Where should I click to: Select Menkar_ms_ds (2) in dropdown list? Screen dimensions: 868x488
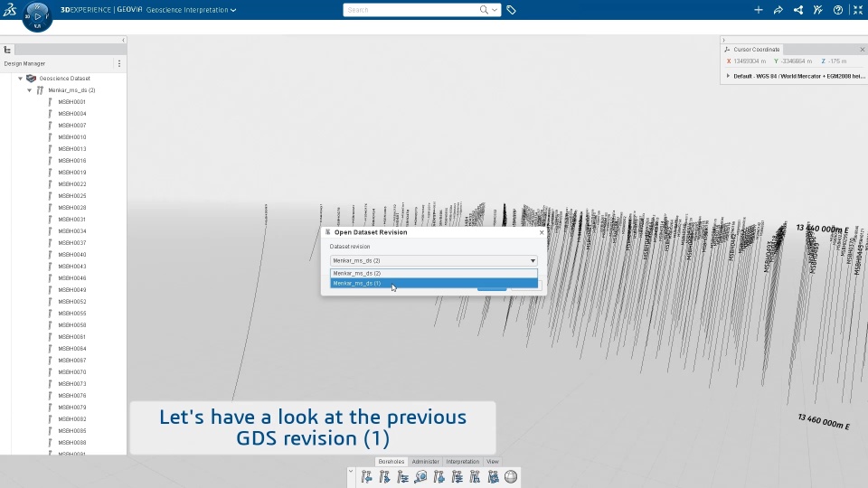(433, 273)
